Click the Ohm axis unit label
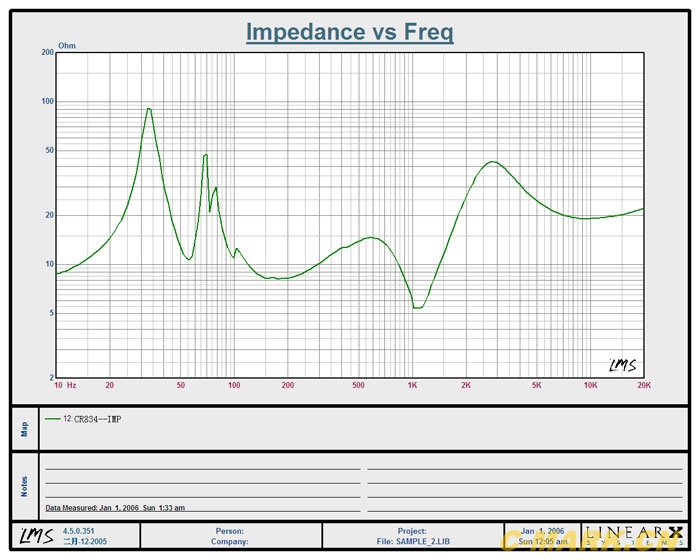Viewport: 700px width, 560px height. 67,46
